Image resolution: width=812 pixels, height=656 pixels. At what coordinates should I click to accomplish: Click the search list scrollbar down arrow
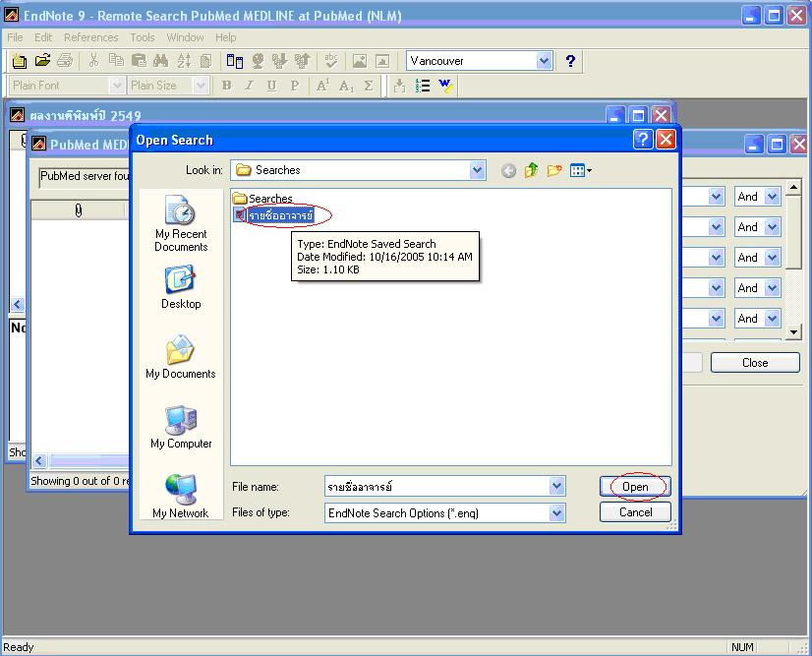793,332
